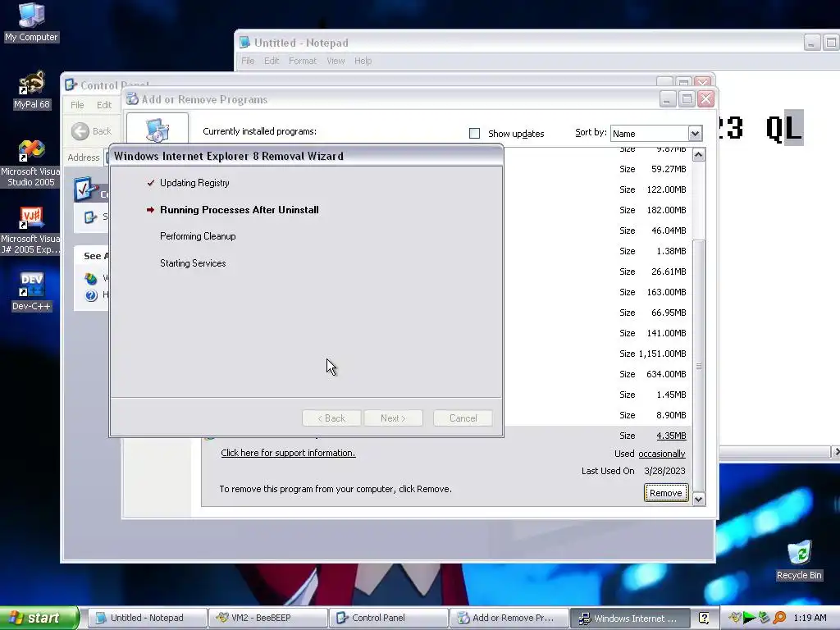Click the taskbar clock showing 1:19 AM
840x630 pixels.
point(810,618)
